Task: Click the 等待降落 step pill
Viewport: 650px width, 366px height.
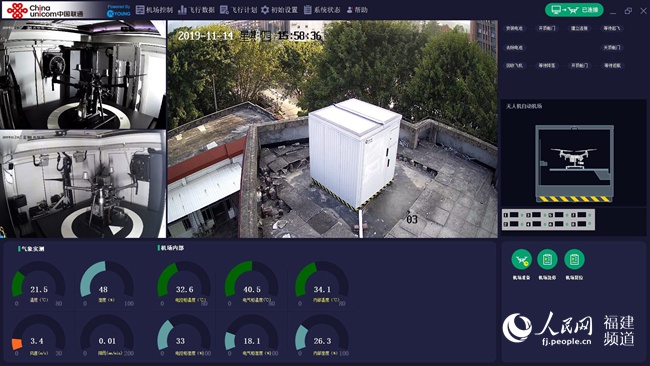Action: [x=547, y=65]
